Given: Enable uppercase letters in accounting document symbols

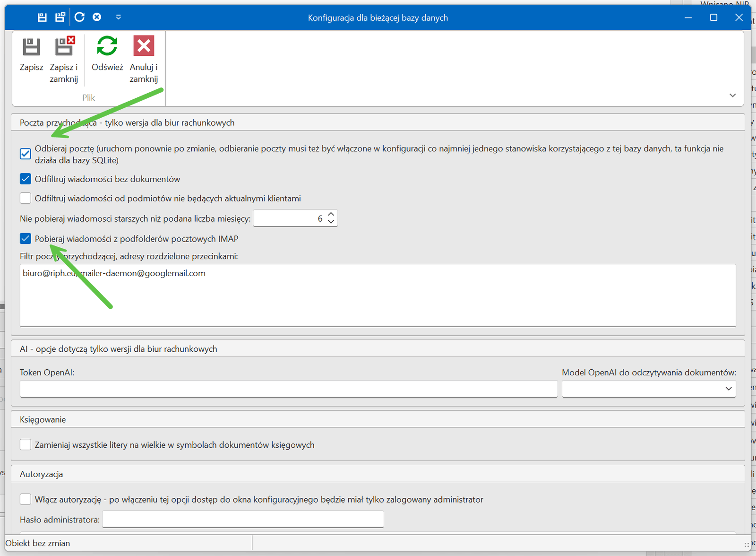Looking at the screenshot, I should [x=26, y=445].
